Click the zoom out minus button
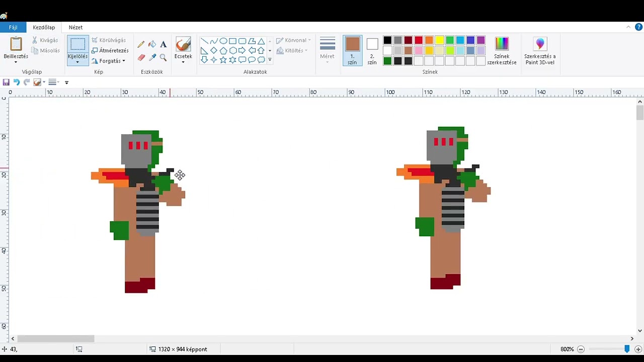The image size is (644, 362). [x=581, y=349]
